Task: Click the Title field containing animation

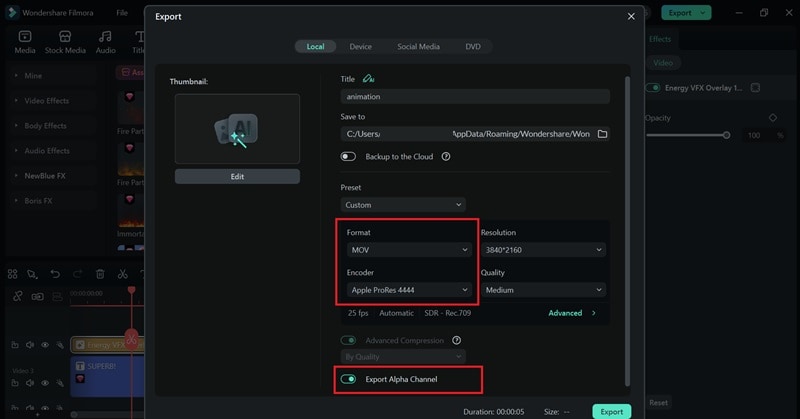Action: pyautogui.click(x=475, y=96)
